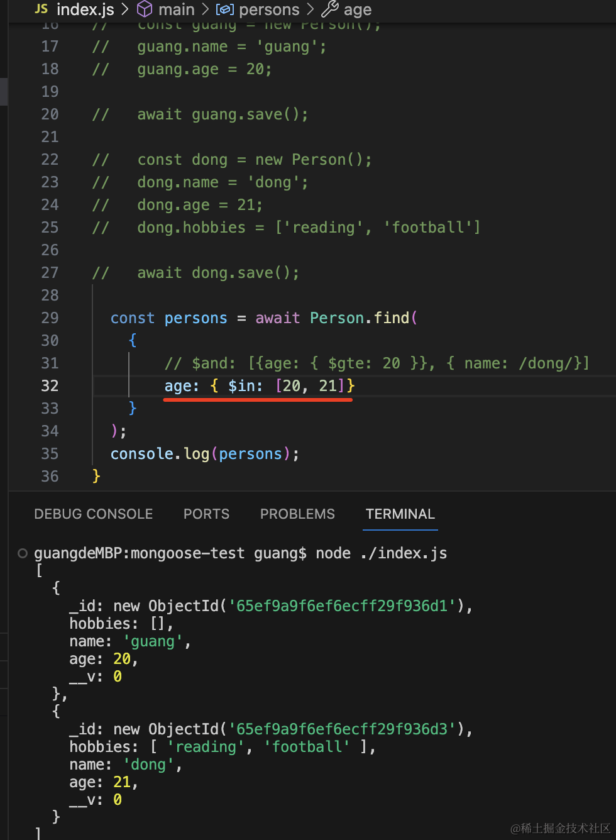
Task: Click the node ./index.js command in the terminal
Action: (x=381, y=553)
